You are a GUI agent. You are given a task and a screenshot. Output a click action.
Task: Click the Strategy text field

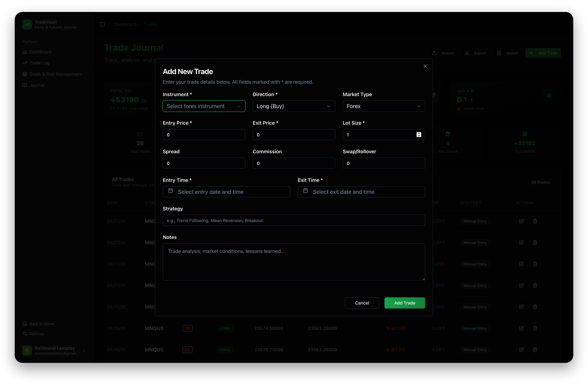[294, 220]
